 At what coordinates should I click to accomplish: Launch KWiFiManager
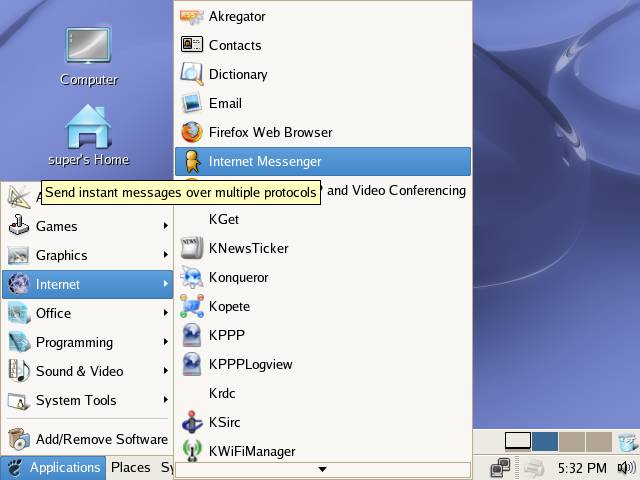(x=251, y=451)
